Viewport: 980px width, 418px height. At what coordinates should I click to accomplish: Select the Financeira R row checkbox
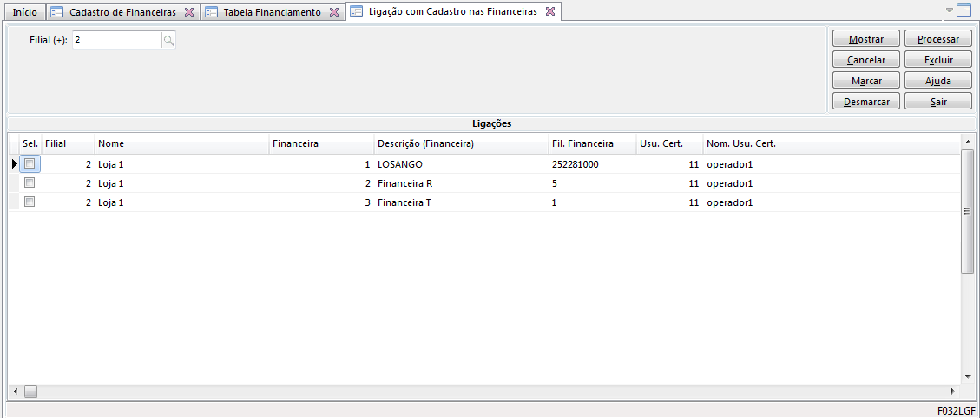pos(30,182)
